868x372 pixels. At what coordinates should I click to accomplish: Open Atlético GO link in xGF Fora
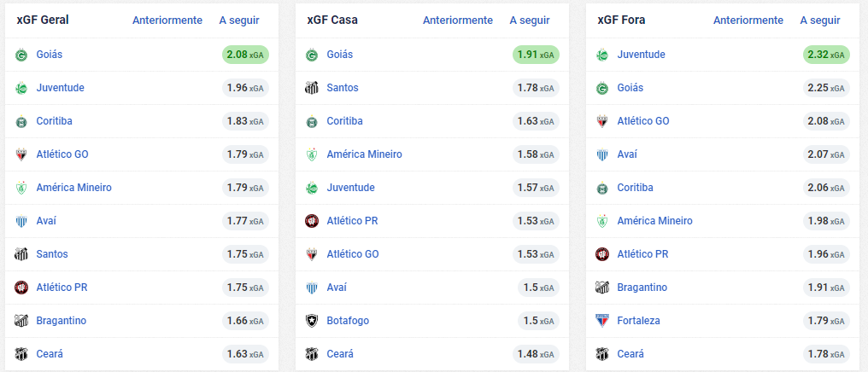643,121
